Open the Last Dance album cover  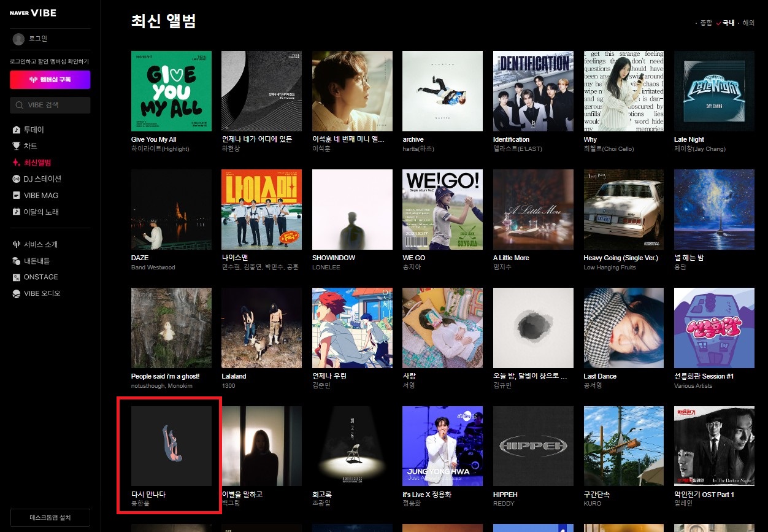point(624,328)
